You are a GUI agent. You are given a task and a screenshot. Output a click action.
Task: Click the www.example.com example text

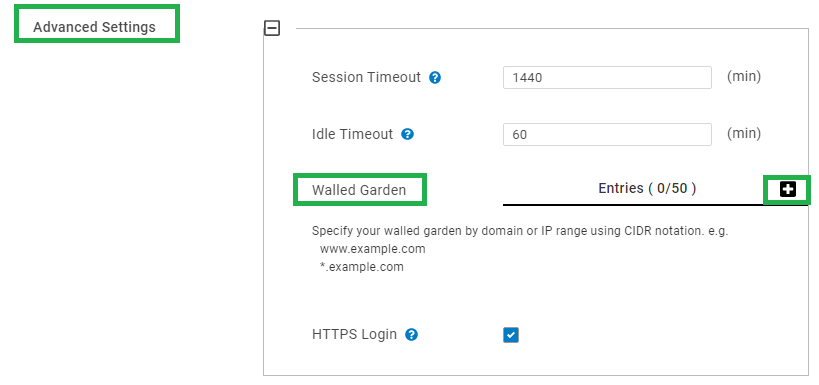coord(372,249)
